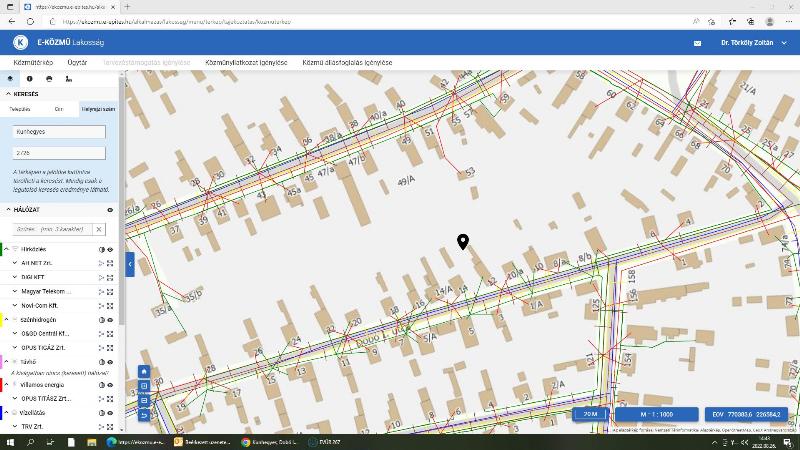800x450 pixels.
Task: Adjust opacity icon for távhő layer
Action: pyautogui.click(x=102, y=362)
